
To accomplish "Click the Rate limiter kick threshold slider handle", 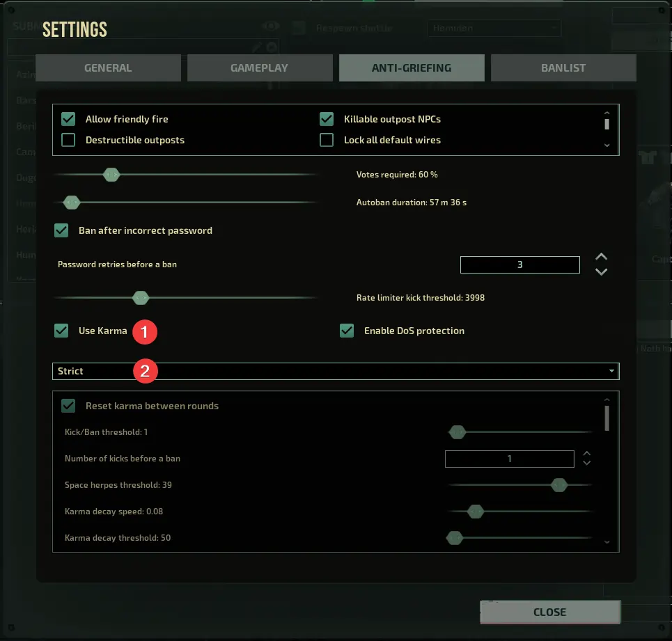I will click(141, 298).
